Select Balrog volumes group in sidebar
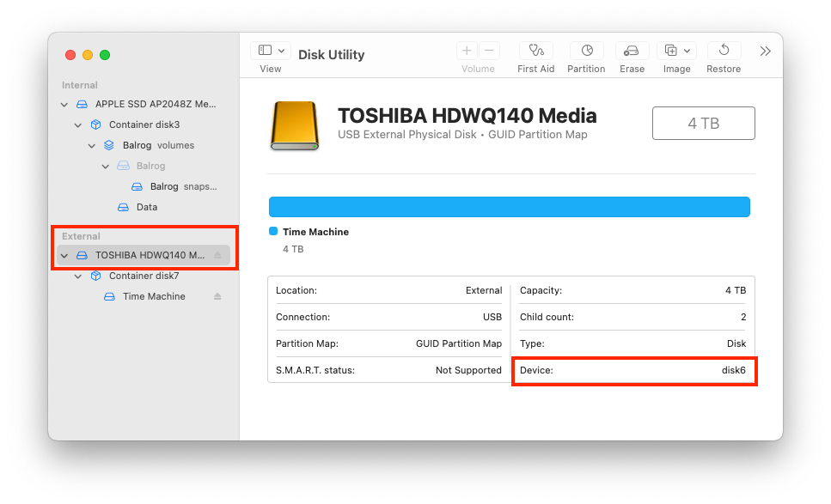 pyautogui.click(x=158, y=145)
